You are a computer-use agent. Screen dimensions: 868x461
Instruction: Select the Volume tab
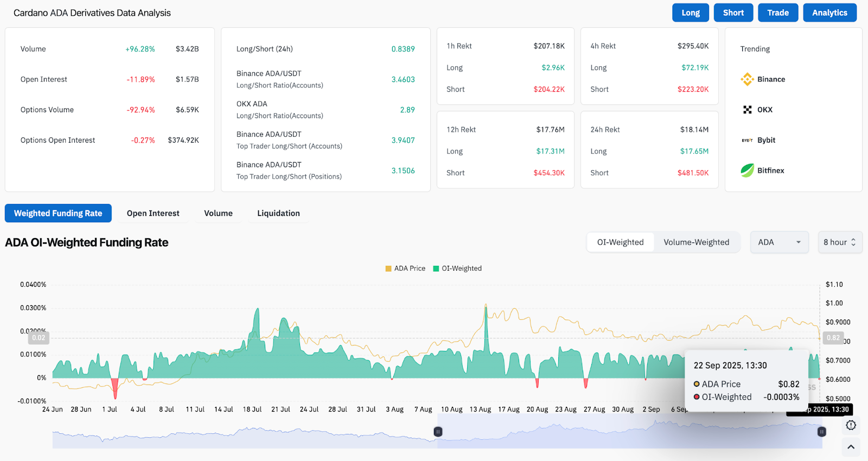(218, 213)
